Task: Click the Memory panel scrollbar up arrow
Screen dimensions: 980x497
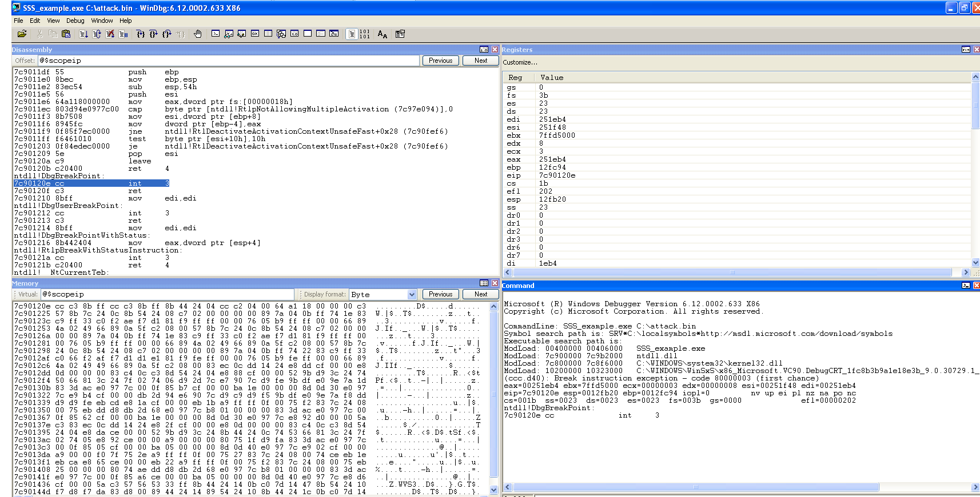Action: 494,307
